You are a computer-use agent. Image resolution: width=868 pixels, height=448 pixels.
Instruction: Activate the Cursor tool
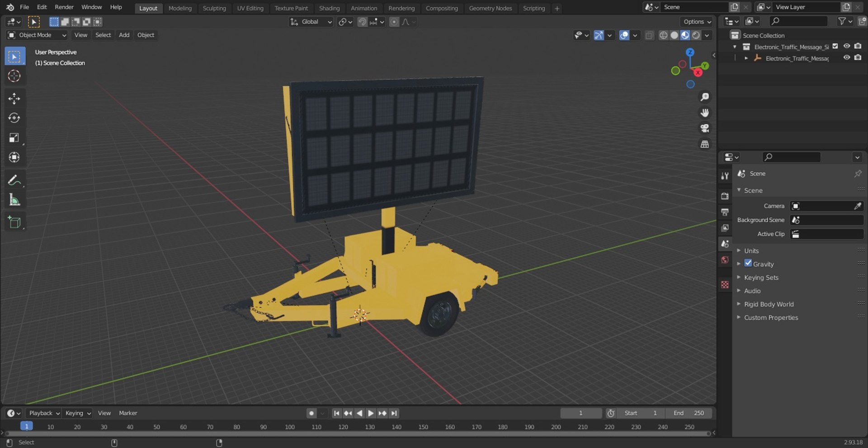14,76
